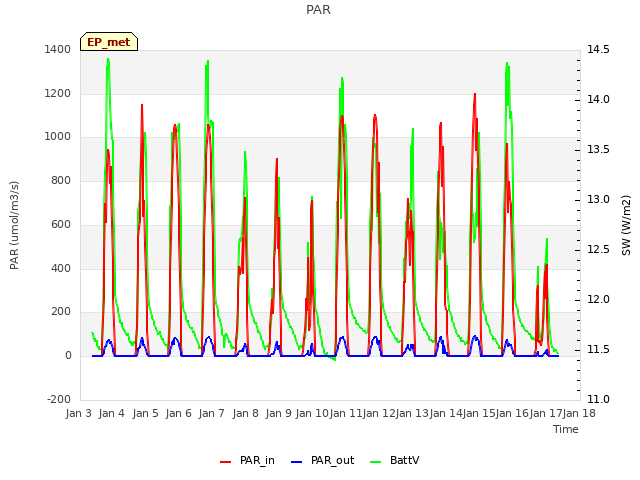
Task: Click the 13.0 right axis value
Action: pos(598,200)
